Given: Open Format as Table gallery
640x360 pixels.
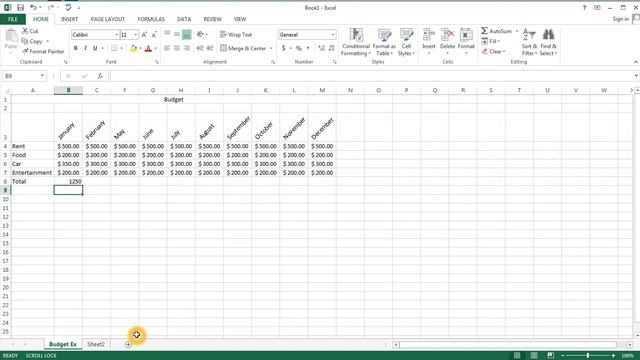Looking at the screenshot, I should click(x=384, y=42).
